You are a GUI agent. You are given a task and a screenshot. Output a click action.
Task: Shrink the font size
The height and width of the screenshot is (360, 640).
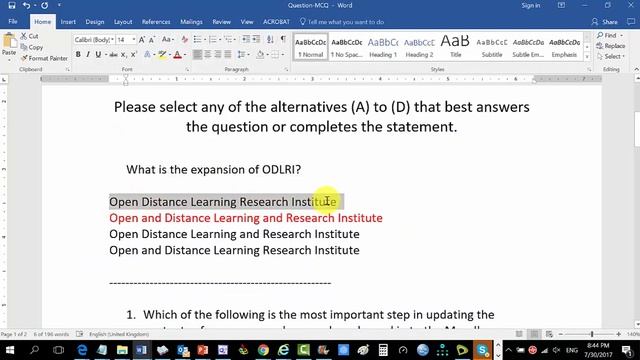[151, 40]
